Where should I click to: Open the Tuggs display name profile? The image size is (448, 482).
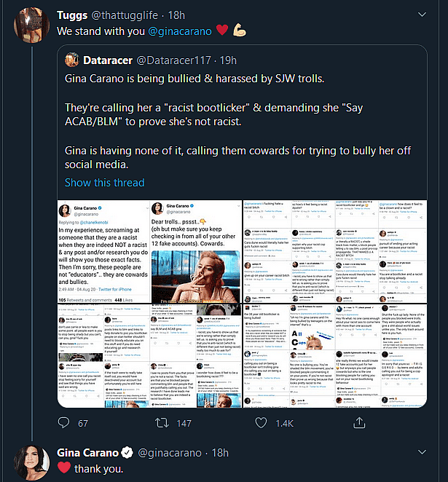pos(73,14)
